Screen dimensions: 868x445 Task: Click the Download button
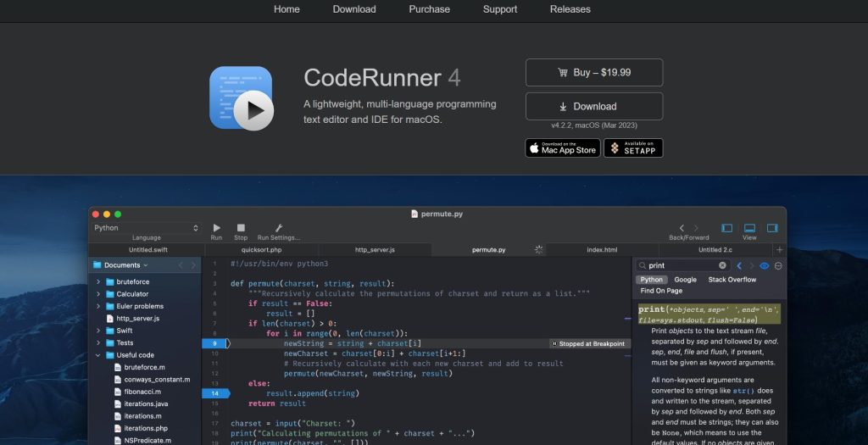(594, 106)
